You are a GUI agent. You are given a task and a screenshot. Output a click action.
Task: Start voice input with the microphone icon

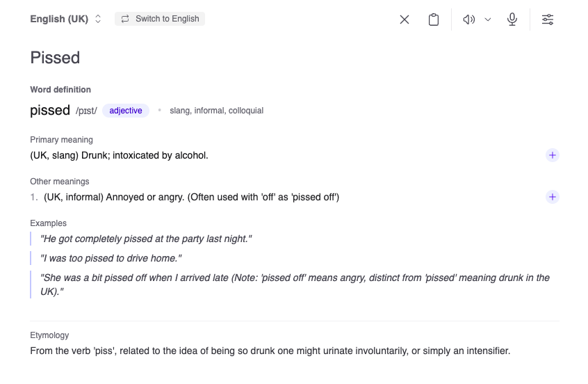click(512, 19)
